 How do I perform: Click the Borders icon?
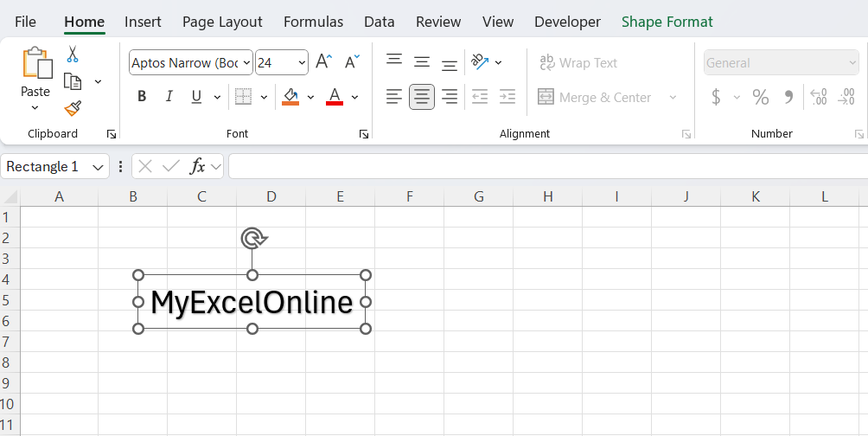(x=243, y=97)
